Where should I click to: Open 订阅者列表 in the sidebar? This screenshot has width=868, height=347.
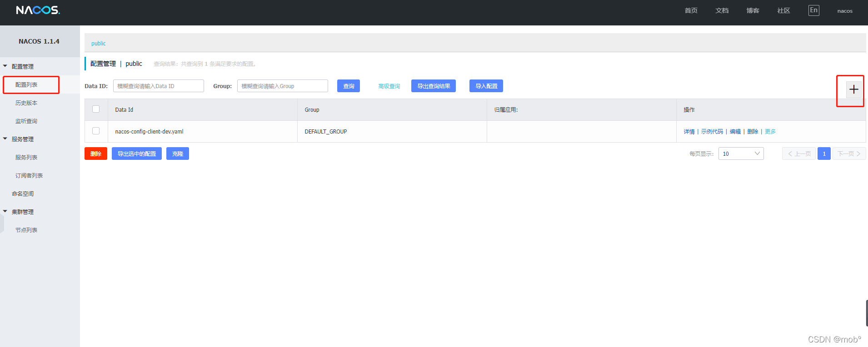(x=29, y=175)
